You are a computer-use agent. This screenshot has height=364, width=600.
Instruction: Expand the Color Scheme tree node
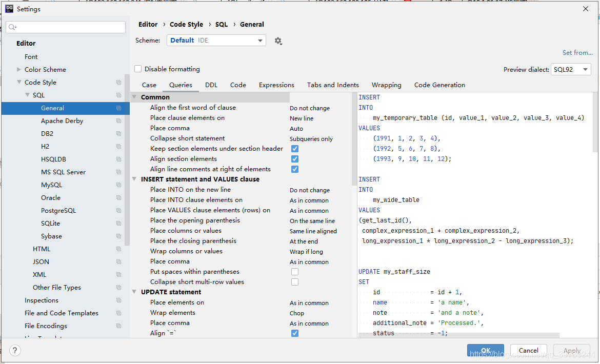(x=19, y=69)
